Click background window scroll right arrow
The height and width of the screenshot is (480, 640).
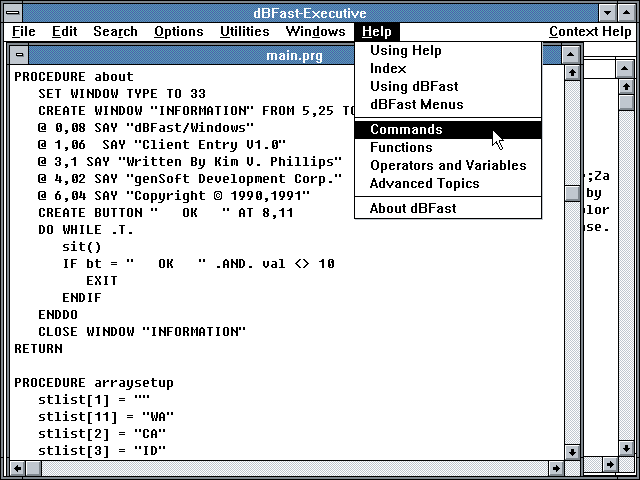click(610, 464)
